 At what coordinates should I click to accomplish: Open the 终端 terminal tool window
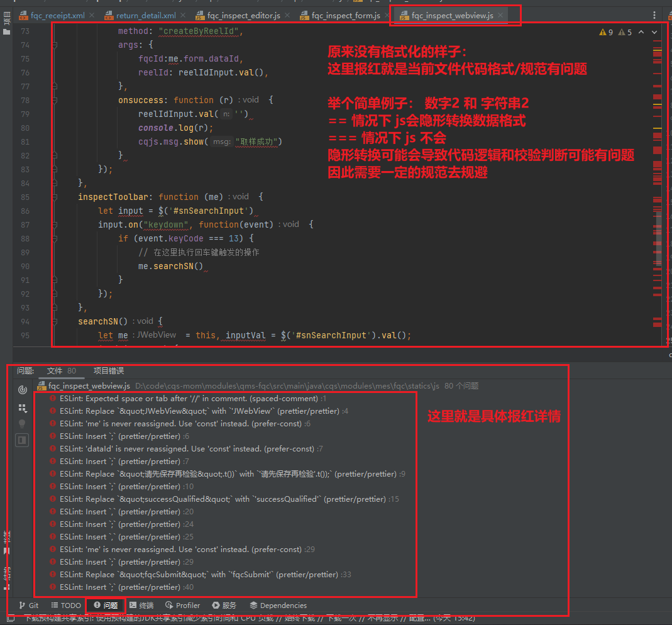pyautogui.click(x=141, y=606)
